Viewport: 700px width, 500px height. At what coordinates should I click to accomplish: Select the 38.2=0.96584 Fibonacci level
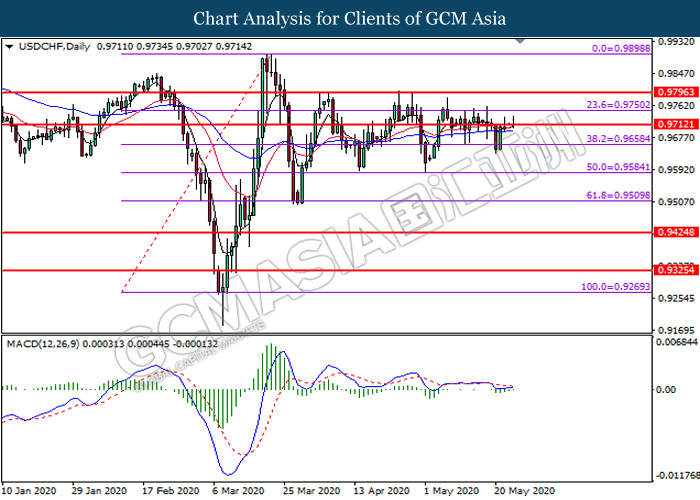tap(618, 139)
